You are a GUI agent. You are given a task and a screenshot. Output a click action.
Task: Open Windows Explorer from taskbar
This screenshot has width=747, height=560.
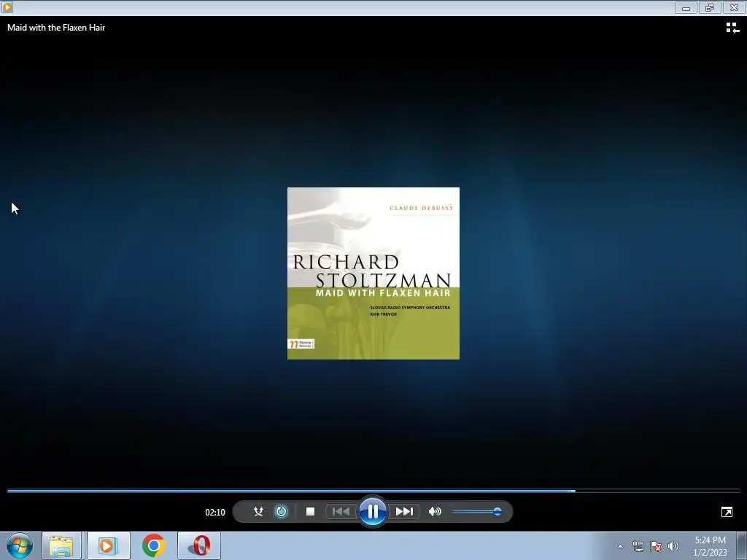pos(61,545)
